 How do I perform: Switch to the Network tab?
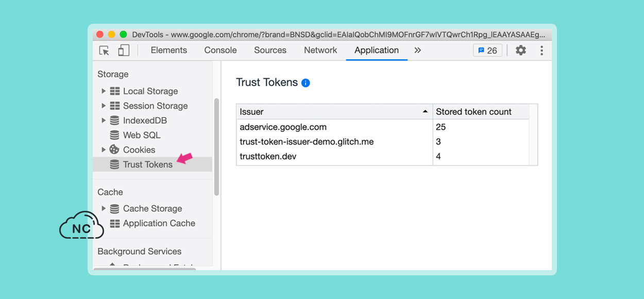pos(320,50)
